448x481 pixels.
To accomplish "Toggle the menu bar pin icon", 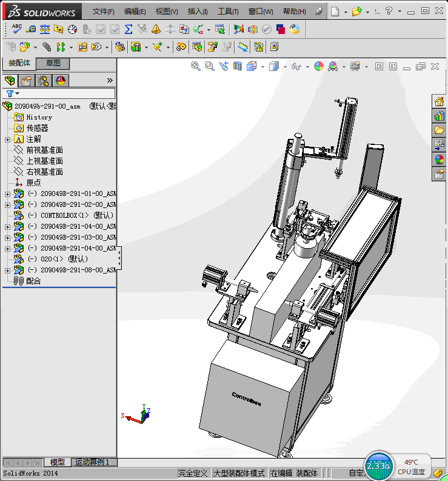I will tap(319, 11).
